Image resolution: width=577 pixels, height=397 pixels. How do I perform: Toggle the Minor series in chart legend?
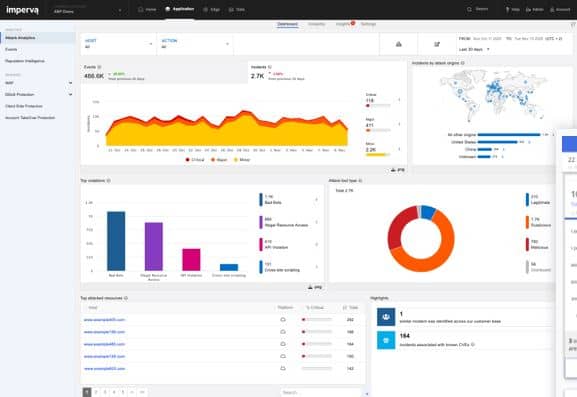pyautogui.click(x=242, y=160)
